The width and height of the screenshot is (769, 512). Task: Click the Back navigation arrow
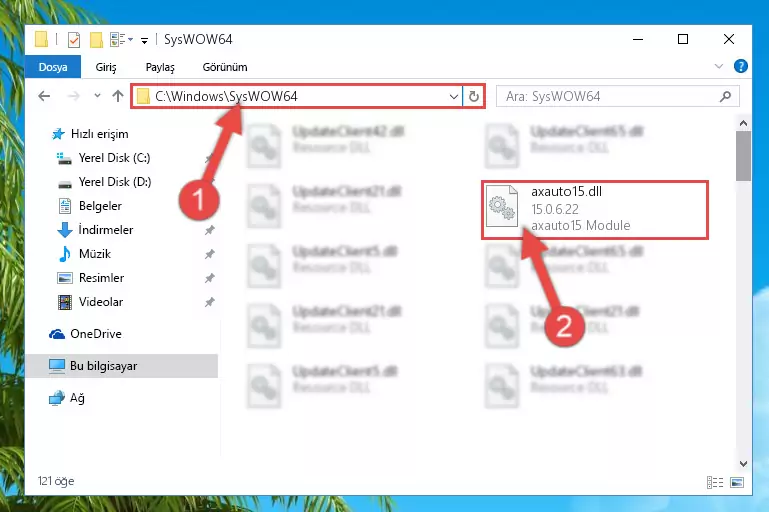coord(44,96)
